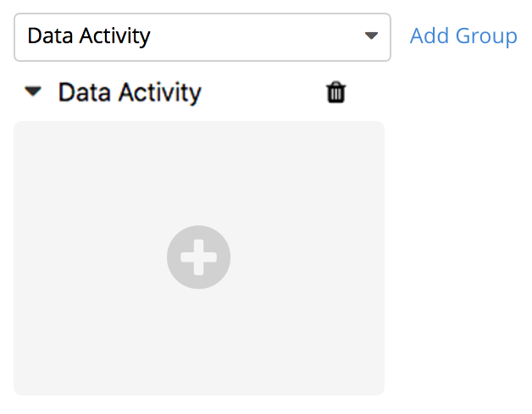Open the Data Activity group dropdown
Screen dimensions: 532x414
202,36
